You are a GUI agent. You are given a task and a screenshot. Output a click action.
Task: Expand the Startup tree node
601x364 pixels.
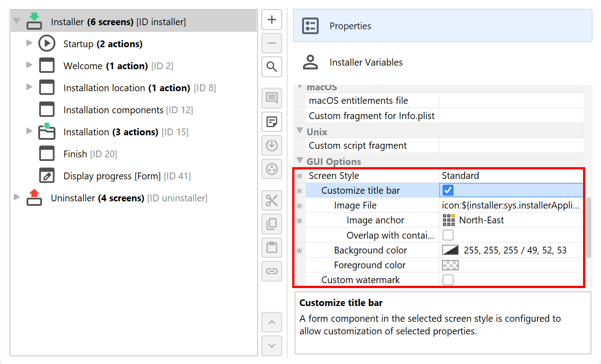[29, 43]
